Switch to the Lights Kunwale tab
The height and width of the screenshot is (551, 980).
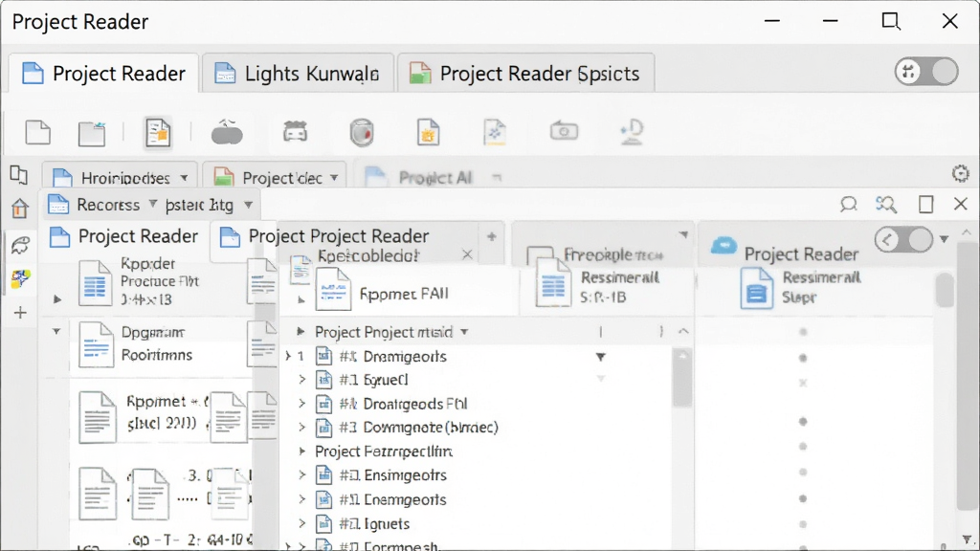point(298,73)
